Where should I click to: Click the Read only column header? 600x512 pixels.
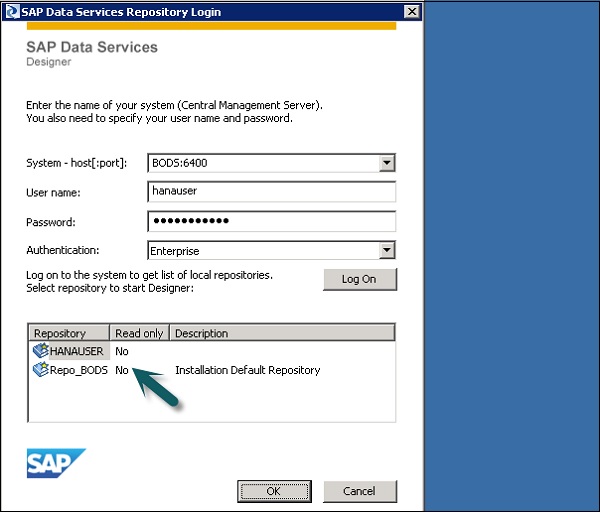[x=140, y=333]
